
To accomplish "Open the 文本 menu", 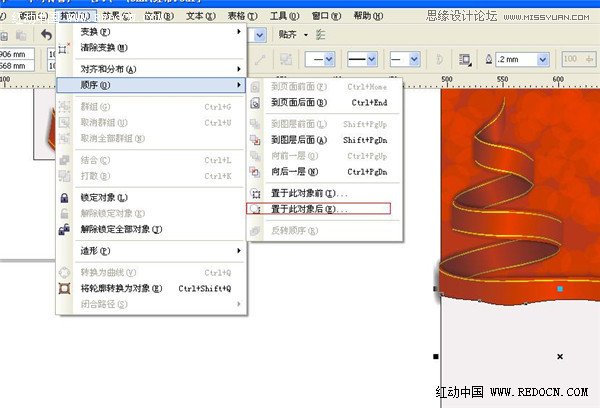I will click(201, 16).
